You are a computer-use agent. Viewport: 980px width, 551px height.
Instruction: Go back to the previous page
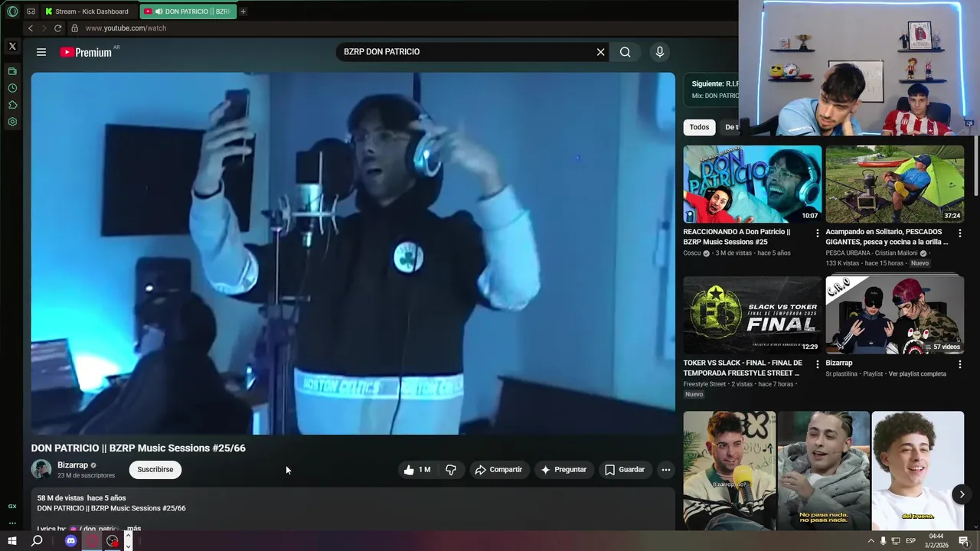pos(31,28)
